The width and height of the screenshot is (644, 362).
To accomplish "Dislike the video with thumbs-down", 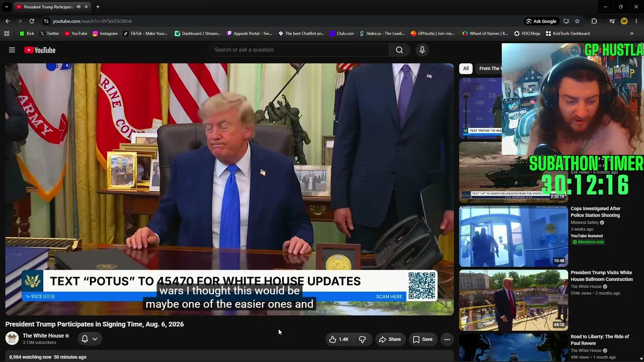I will 362,339.
